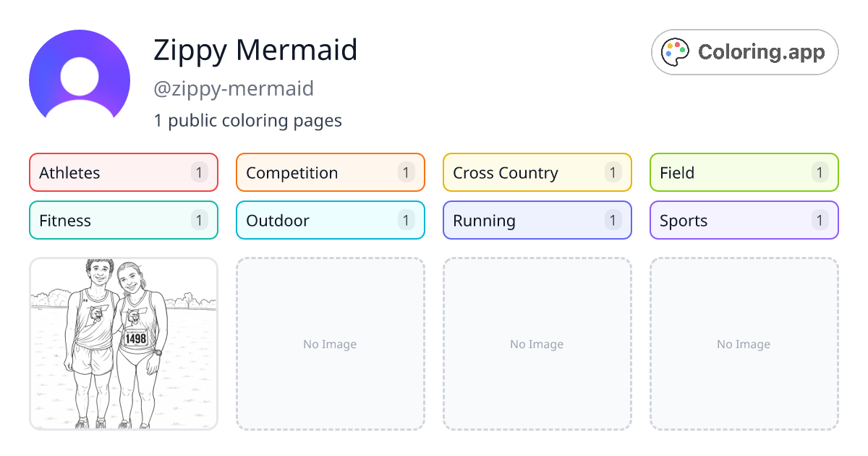The width and height of the screenshot is (868, 456).
Task: Click the last No Image placeholder
Action: pos(744,345)
